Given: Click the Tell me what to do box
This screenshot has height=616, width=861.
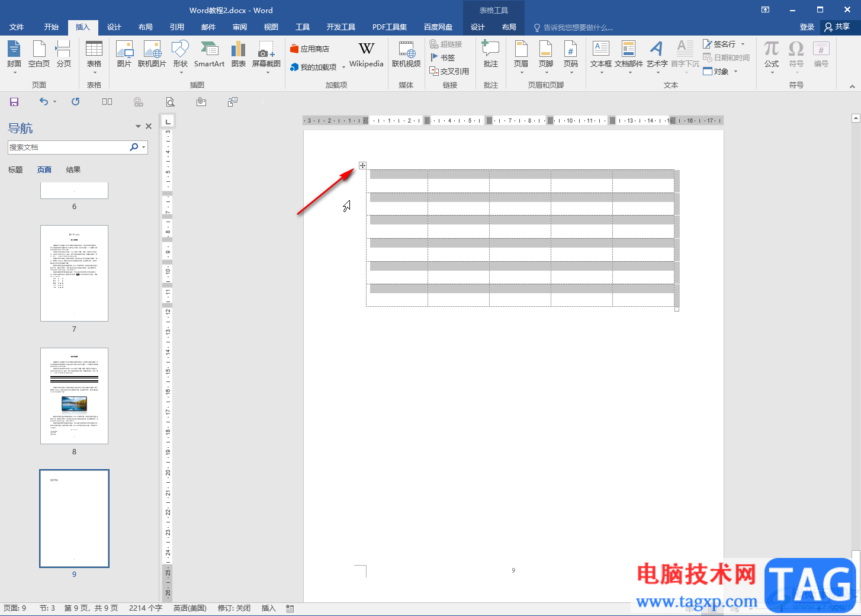Looking at the screenshot, I should click(x=573, y=27).
